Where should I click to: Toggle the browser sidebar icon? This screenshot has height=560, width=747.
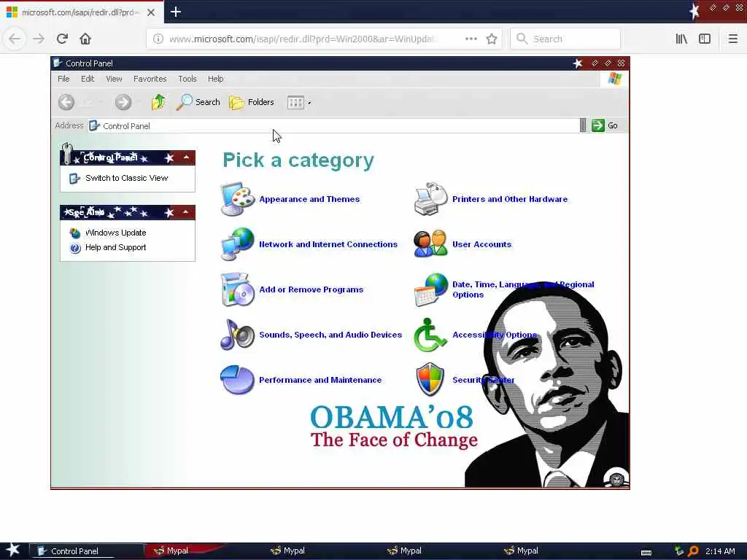pos(705,39)
